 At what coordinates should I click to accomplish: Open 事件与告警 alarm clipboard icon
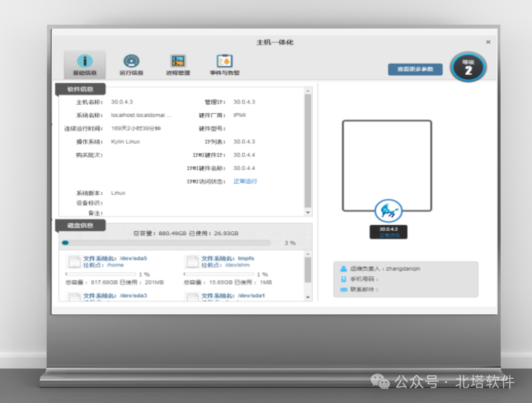coord(225,61)
